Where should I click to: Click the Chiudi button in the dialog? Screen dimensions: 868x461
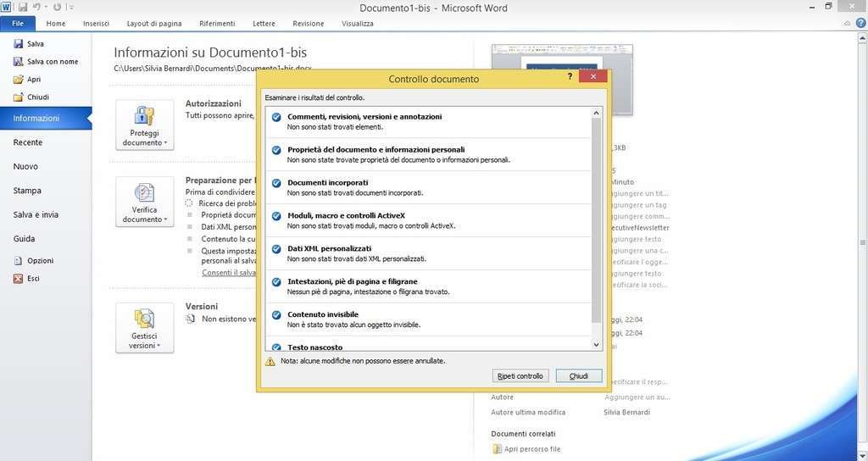click(x=578, y=375)
